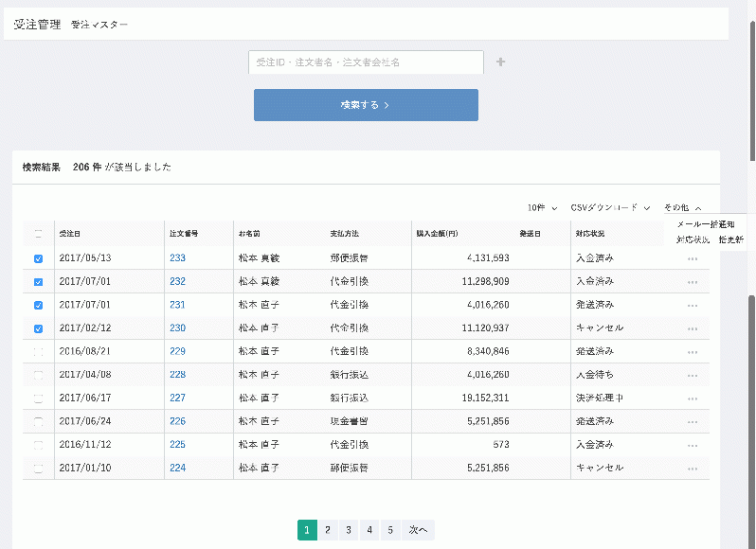Click the 支払方法 column header
The height and width of the screenshot is (549, 756).
(x=344, y=234)
